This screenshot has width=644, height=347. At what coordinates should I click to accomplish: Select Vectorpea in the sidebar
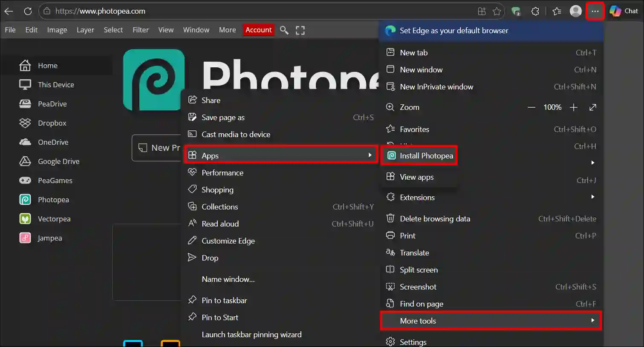pos(54,218)
